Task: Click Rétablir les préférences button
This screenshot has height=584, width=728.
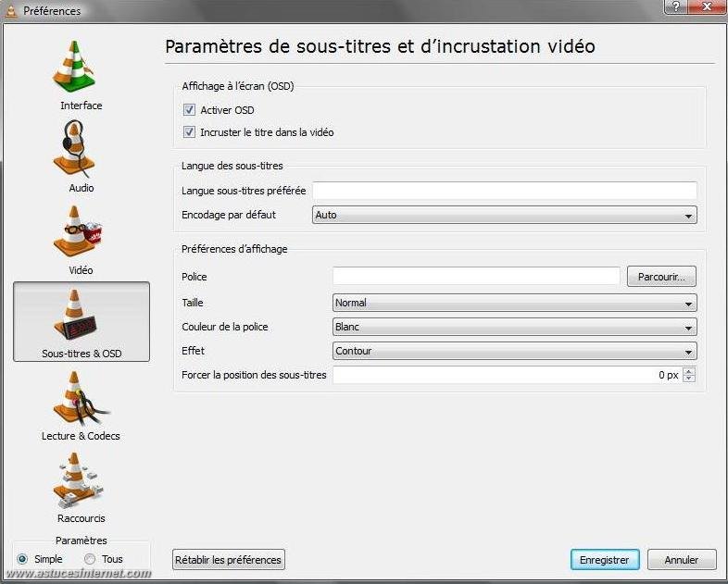Action: click(x=229, y=560)
